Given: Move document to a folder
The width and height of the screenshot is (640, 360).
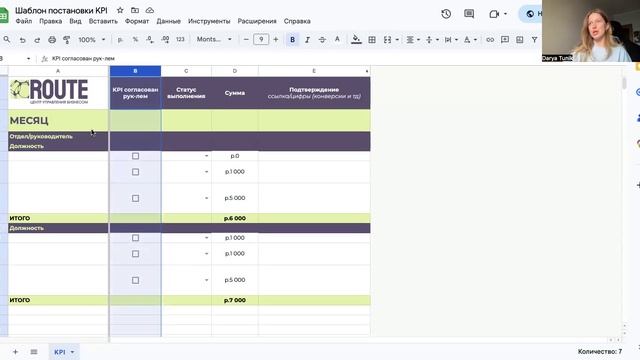Looking at the screenshot, I should click(135, 10).
